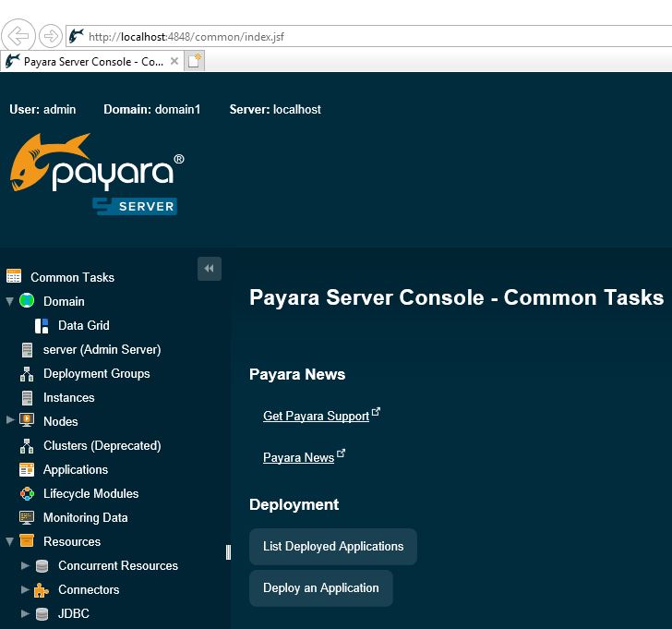672x629 pixels.
Task: Click the 'User: admin' text
Action: pyautogui.click(x=42, y=109)
